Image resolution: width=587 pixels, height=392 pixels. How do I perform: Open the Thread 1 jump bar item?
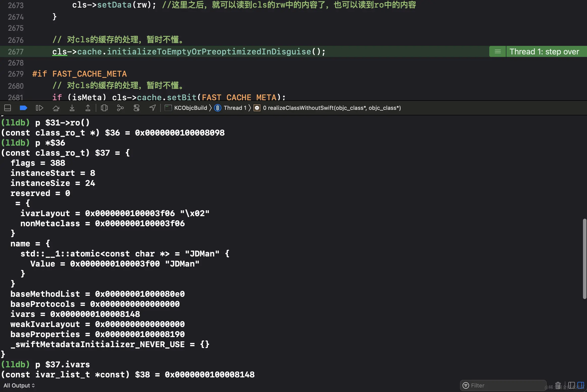tap(235, 108)
